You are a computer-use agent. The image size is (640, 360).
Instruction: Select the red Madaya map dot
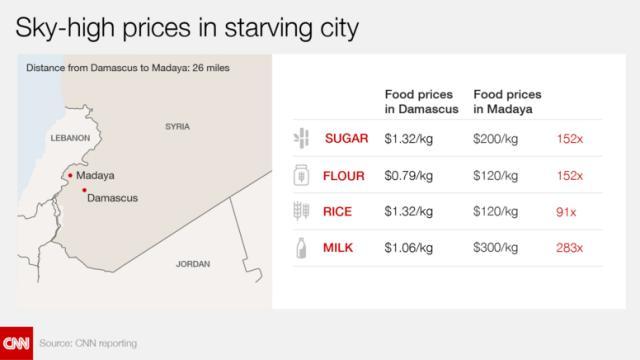(x=70, y=176)
